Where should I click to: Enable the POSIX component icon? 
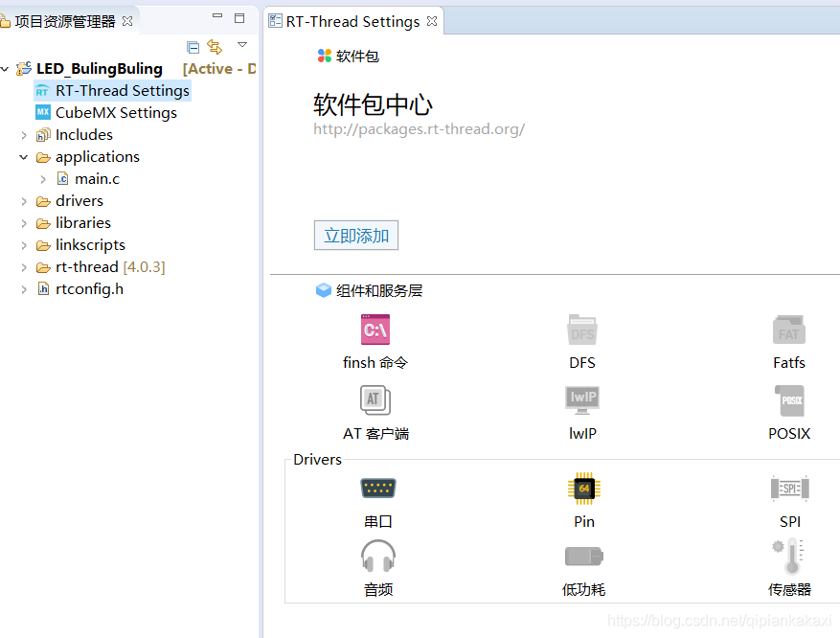click(789, 400)
